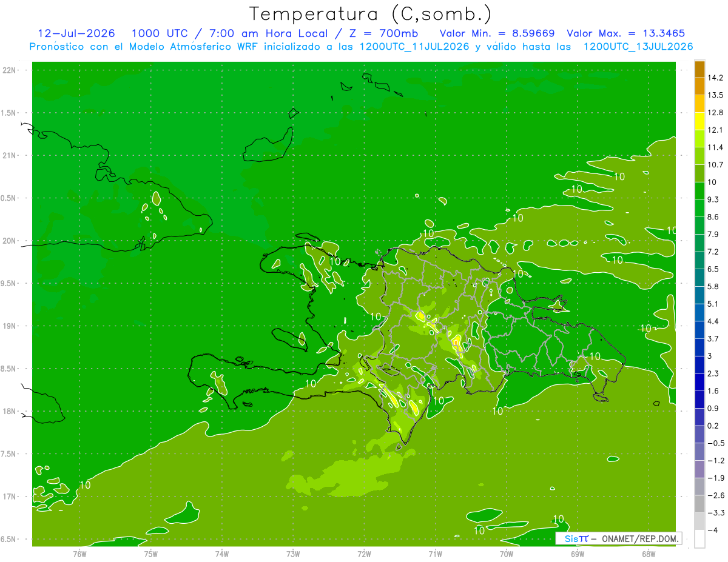Click the "17N" latitude axis label
Screen dimensions: 728x562
[10, 497]
